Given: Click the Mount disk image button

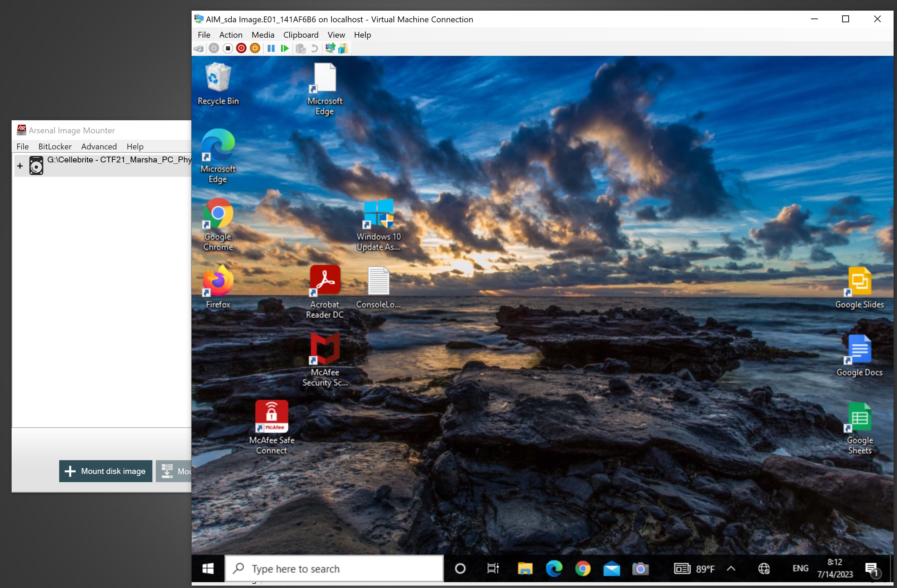Looking at the screenshot, I should tap(106, 471).
